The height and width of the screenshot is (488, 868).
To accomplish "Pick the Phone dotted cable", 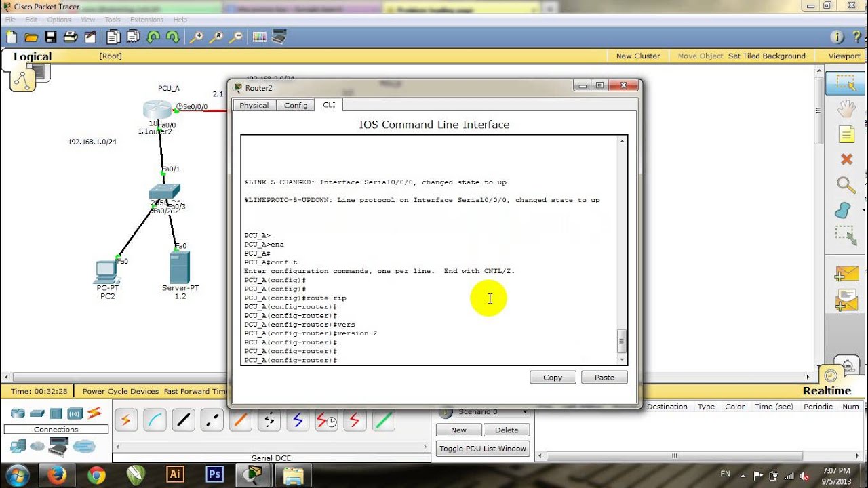I will (269, 420).
